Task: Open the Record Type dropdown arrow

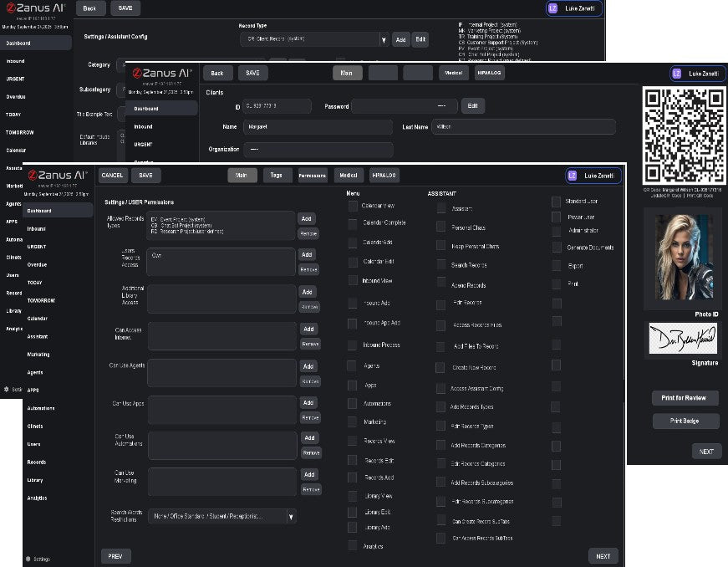Action: pos(384,39)
